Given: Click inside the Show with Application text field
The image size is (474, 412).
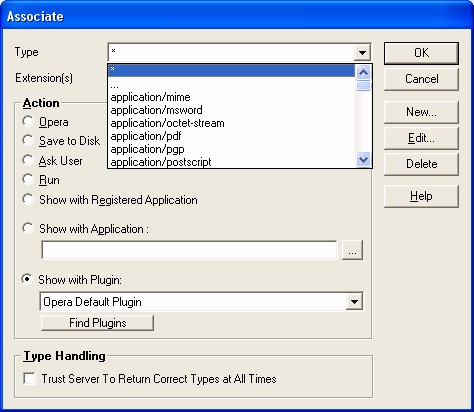Looking at the screenshot, I should [189, 250].
